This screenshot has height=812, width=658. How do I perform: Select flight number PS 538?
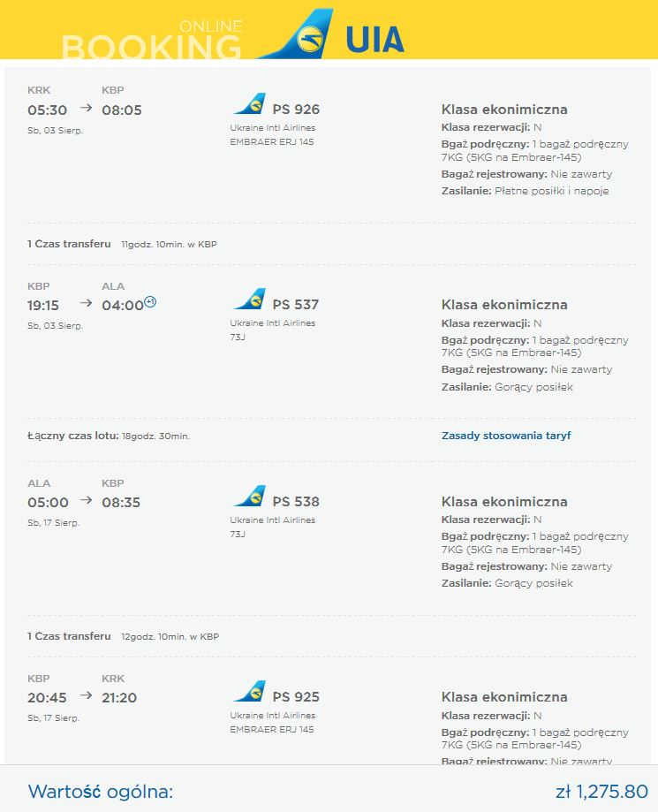click(296, 501)
